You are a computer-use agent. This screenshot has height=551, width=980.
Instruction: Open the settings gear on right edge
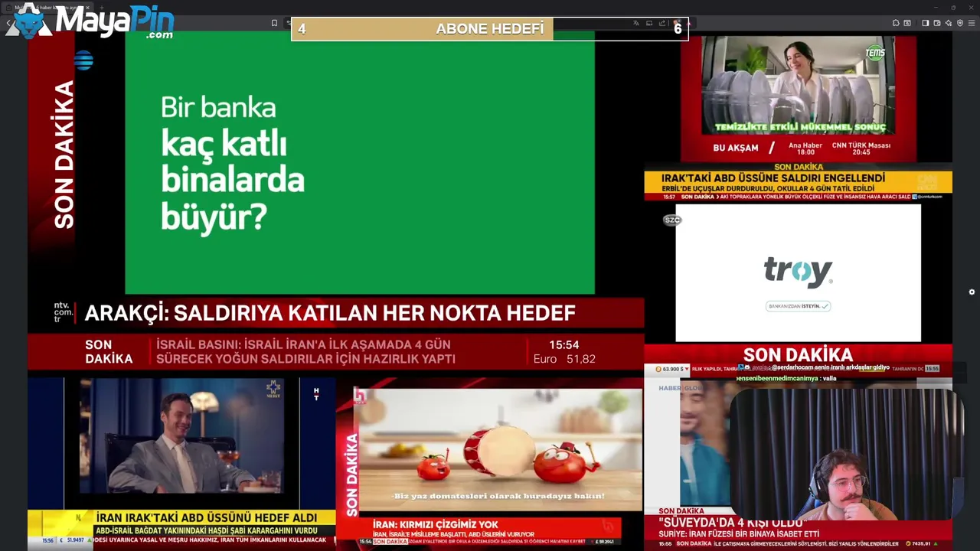tap(972, 292)
